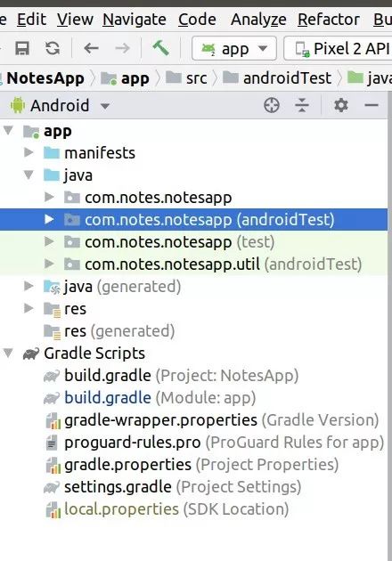392x561 pixels.
Task: Select the Gradle Scripts node
Action: click(193, 354)
